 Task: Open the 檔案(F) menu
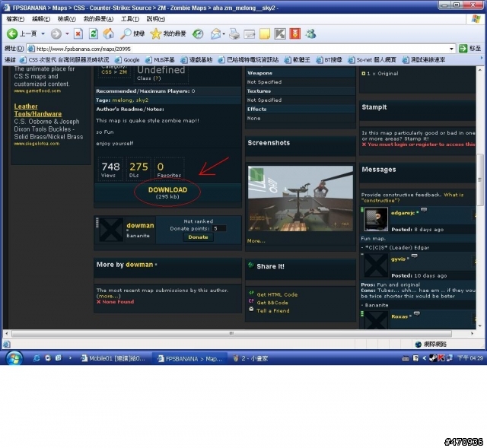click(x=15, y=19)
